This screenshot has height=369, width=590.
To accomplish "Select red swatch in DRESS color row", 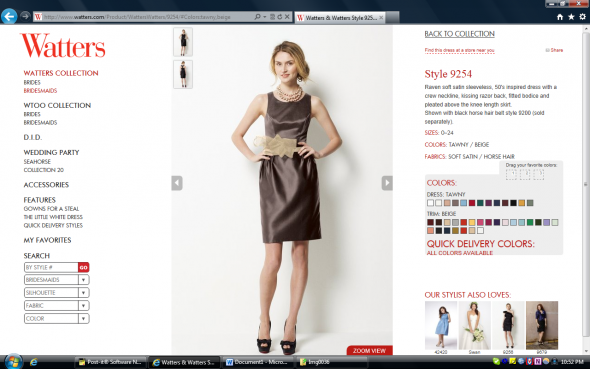I will (x=472, y=203).
